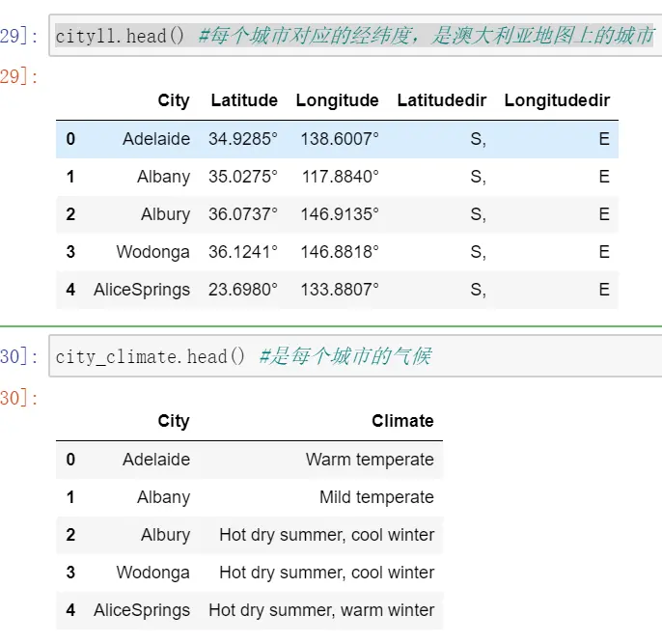
Task: Click the latitude value 35.0275°
Action: coord(243,177)
